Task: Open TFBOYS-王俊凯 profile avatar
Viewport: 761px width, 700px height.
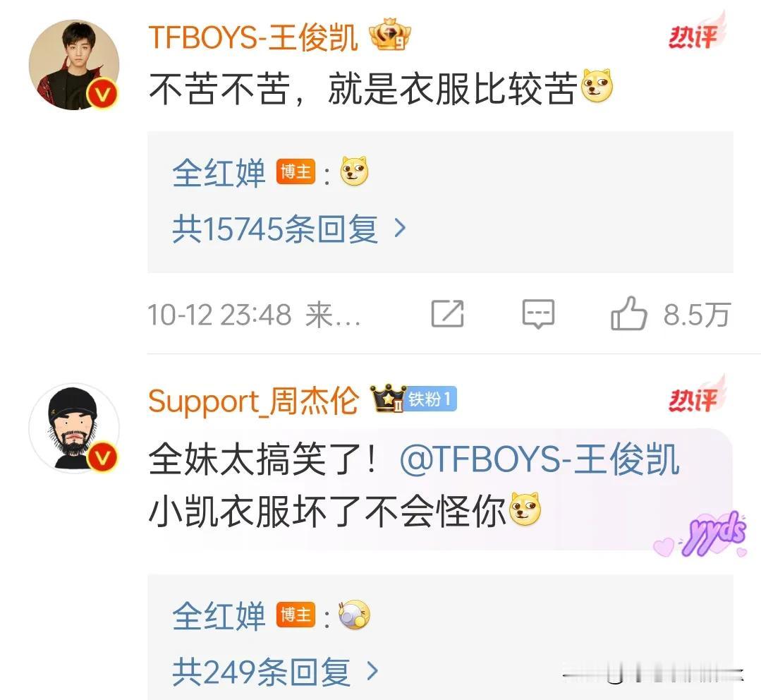Action: pyautogui.click(x=74, y=64)
